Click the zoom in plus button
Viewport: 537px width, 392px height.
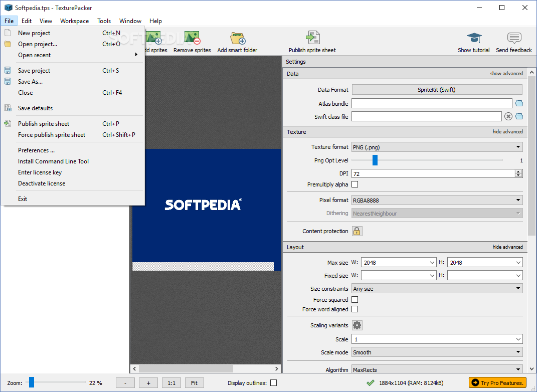[148, 383]
